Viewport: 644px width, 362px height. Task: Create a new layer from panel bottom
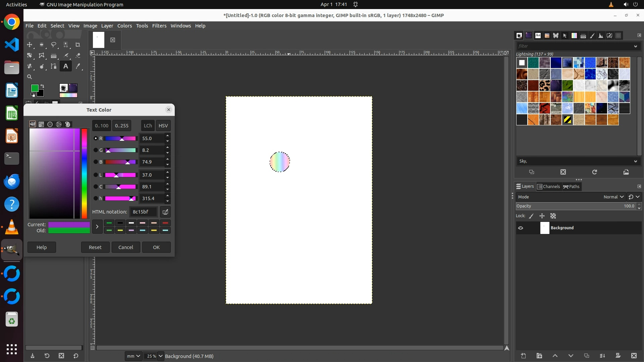tap(523, 356)
